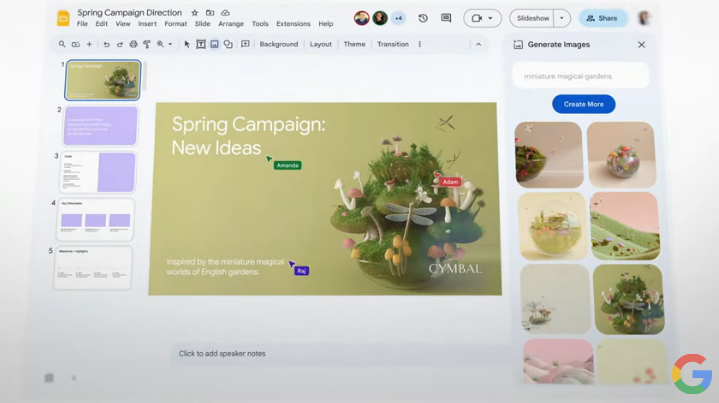719x403 pixels.
Task: Select the Paint format tool
Action: [147, 44]
